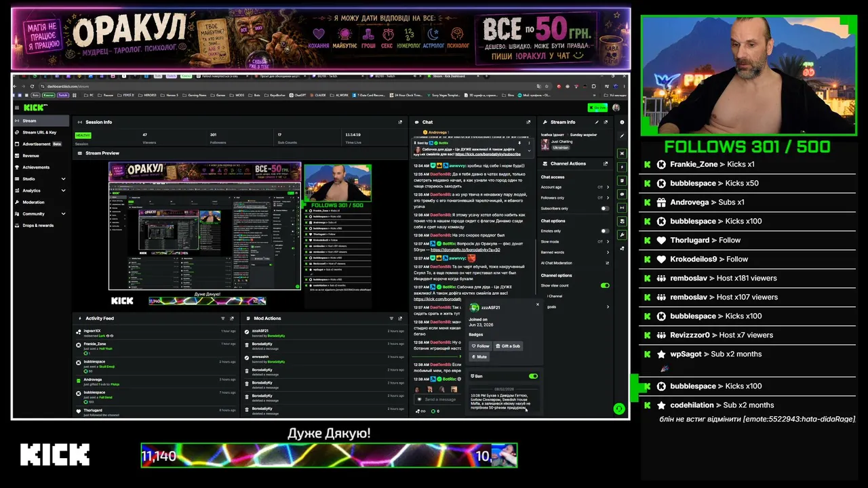Open the profile avatar in dashboard header
The image size is (868, 488).
pyautogui.click(x=616, y=108)
